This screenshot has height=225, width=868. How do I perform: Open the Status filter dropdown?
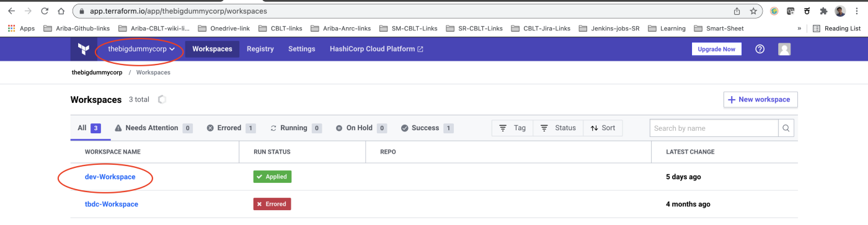(558, 128)
